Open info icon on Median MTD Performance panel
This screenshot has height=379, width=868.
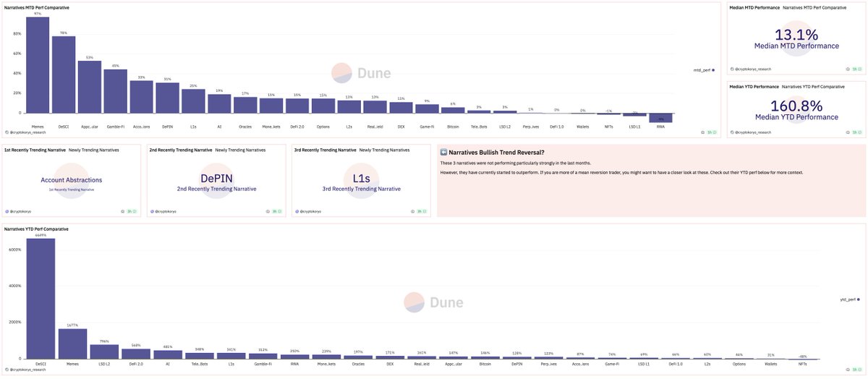coord(848,69)
